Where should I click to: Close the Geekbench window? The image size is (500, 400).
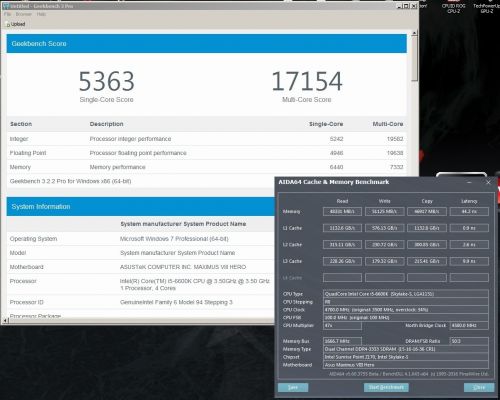413,6
